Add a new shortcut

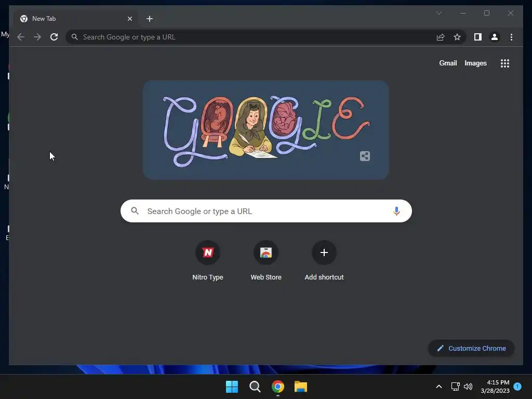pos(324,261)
